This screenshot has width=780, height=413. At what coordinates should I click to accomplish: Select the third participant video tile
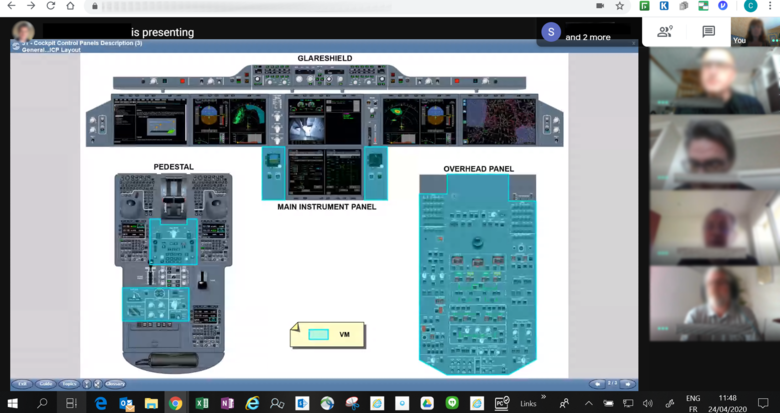pos(714,228)
